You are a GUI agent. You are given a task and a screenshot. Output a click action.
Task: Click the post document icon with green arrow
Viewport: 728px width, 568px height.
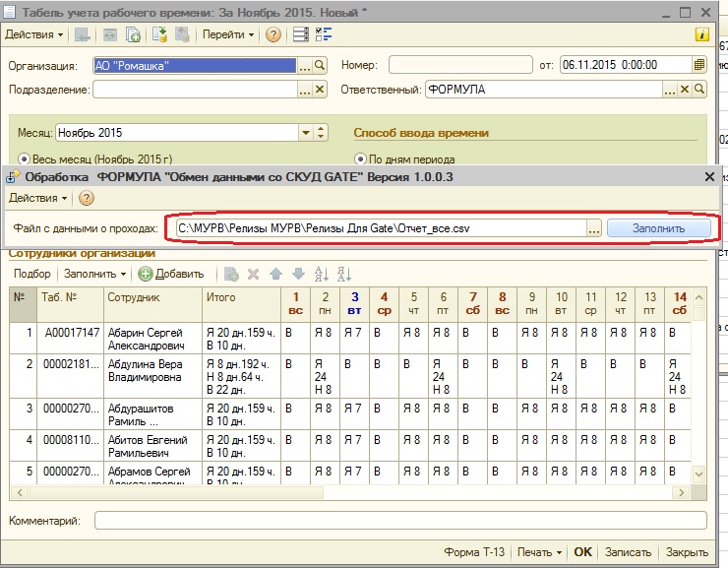(159, 34)
